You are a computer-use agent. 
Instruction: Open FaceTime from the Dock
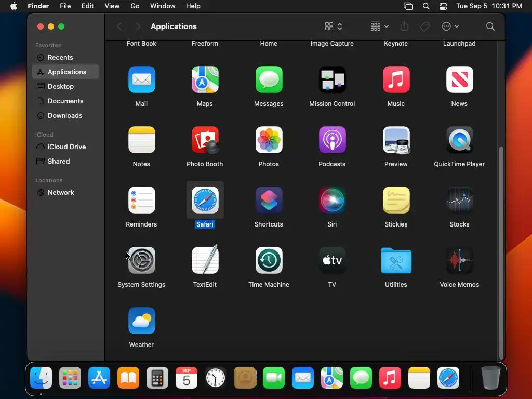274,378
